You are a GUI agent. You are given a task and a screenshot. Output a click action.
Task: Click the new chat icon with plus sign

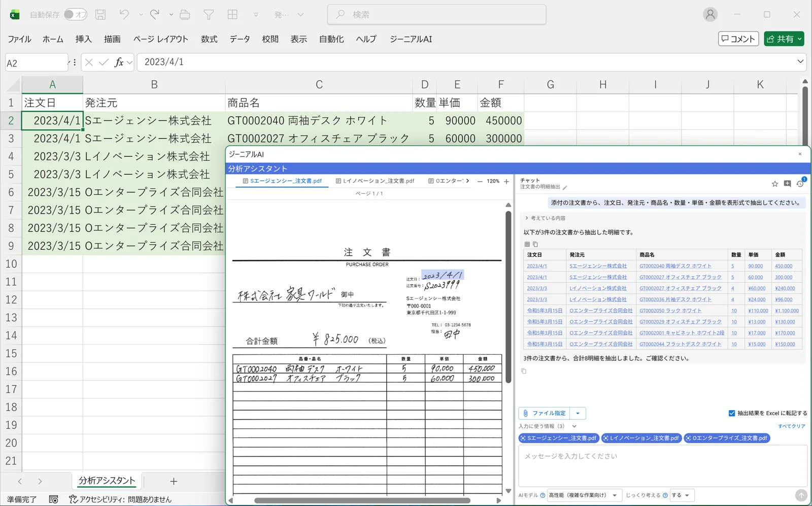(x=787, y=184)
